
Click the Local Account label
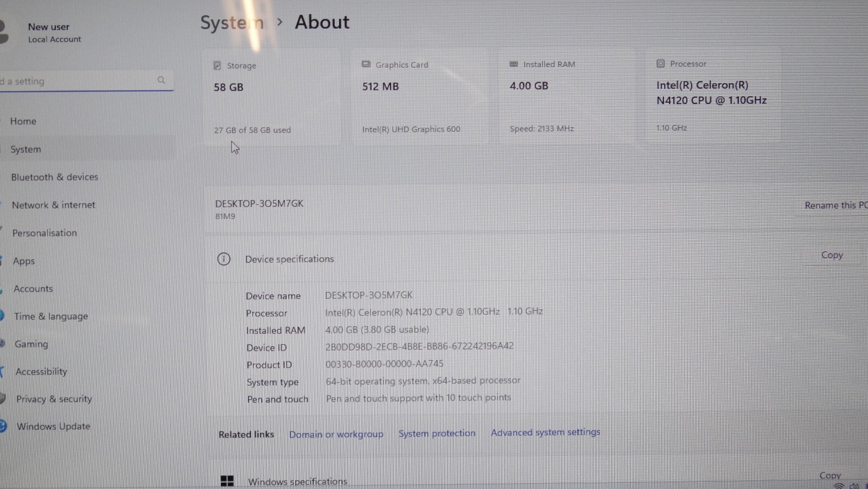[x=54, y=39]
